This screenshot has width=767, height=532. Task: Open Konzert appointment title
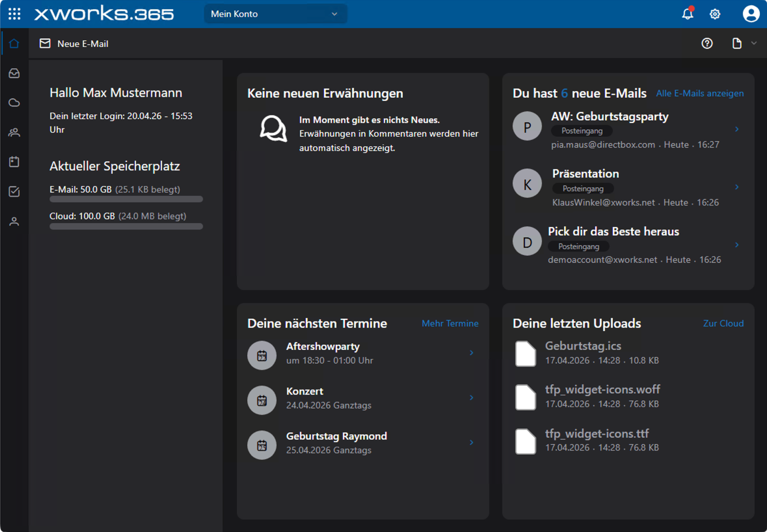(x=305, y=391)
